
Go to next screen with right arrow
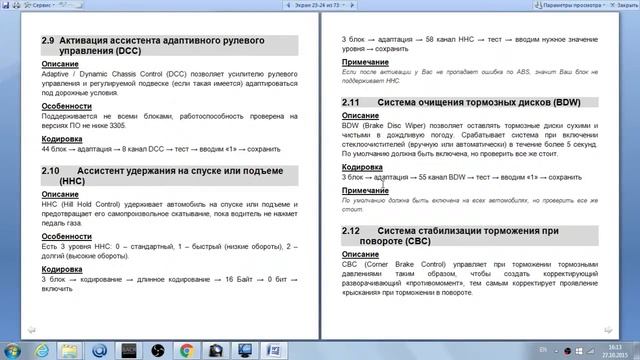(352, 5)
